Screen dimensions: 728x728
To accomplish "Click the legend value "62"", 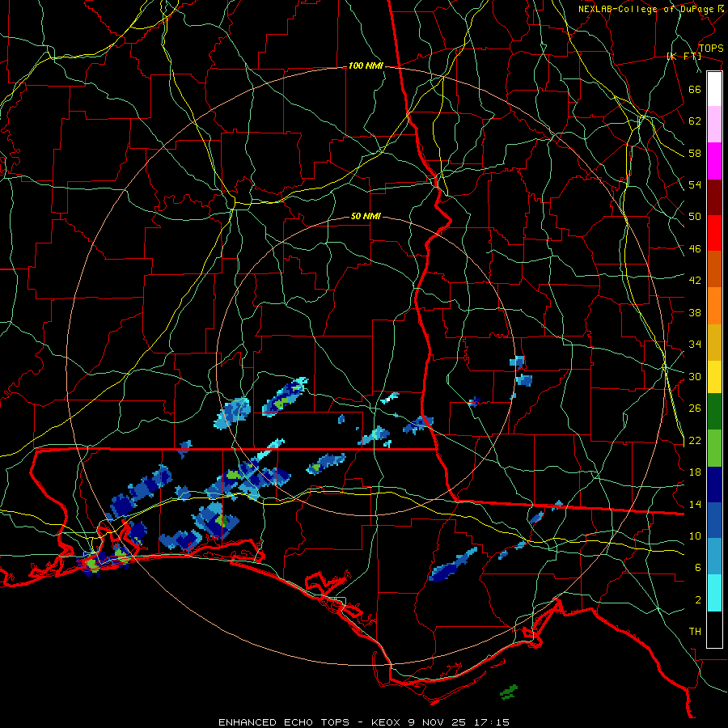I will pos(695,121).
